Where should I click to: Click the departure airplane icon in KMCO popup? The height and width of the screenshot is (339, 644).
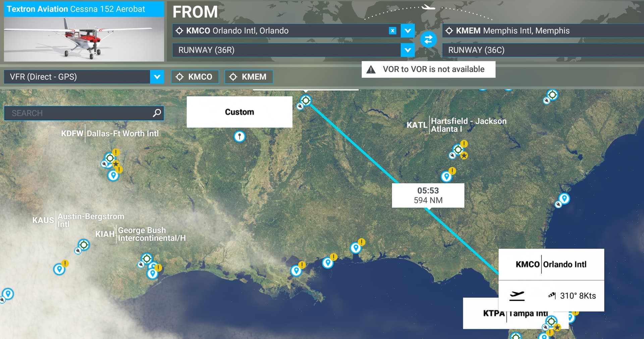click(517, 295)
